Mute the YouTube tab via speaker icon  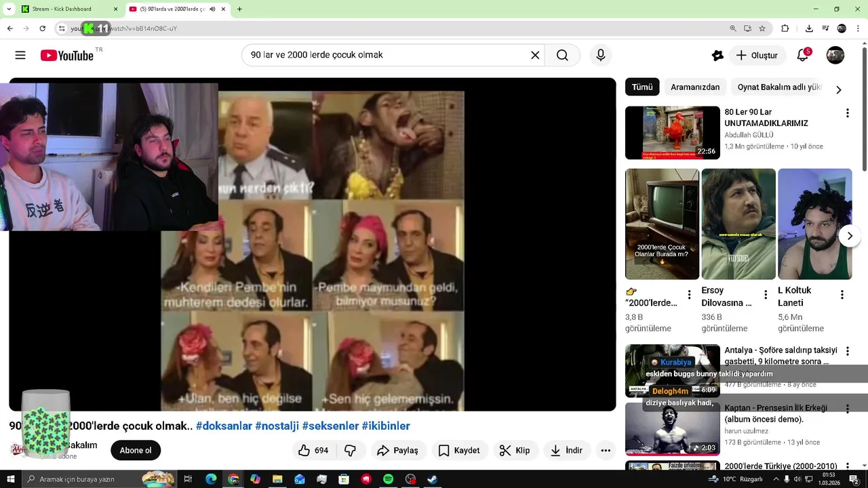[x=213, y=9]
